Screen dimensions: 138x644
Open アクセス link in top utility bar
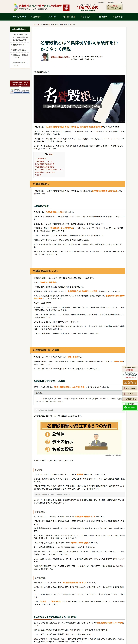pyautogui.click(x=120, y=2)
